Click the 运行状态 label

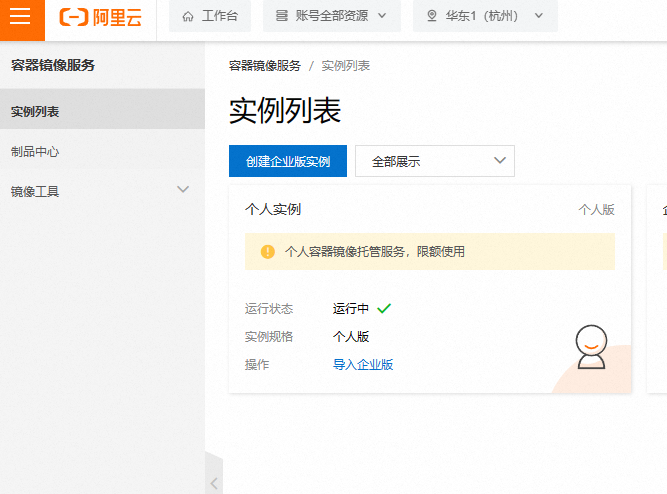(269, 308)
